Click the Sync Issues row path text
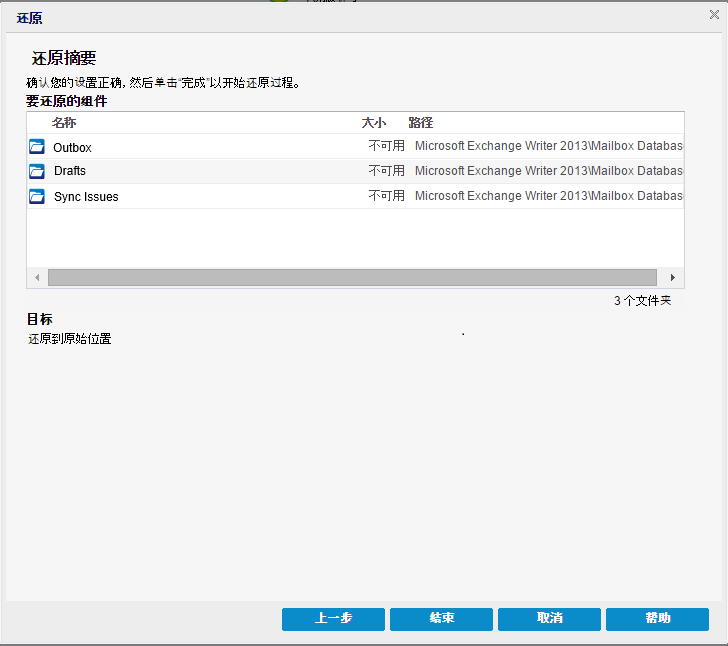728x646 pixels. (549, 196)
